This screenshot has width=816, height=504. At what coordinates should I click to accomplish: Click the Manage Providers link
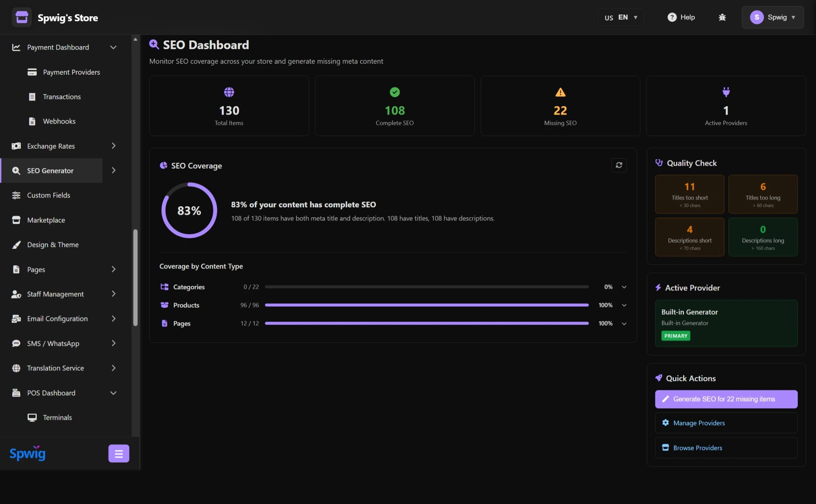(x=726, y=423)
